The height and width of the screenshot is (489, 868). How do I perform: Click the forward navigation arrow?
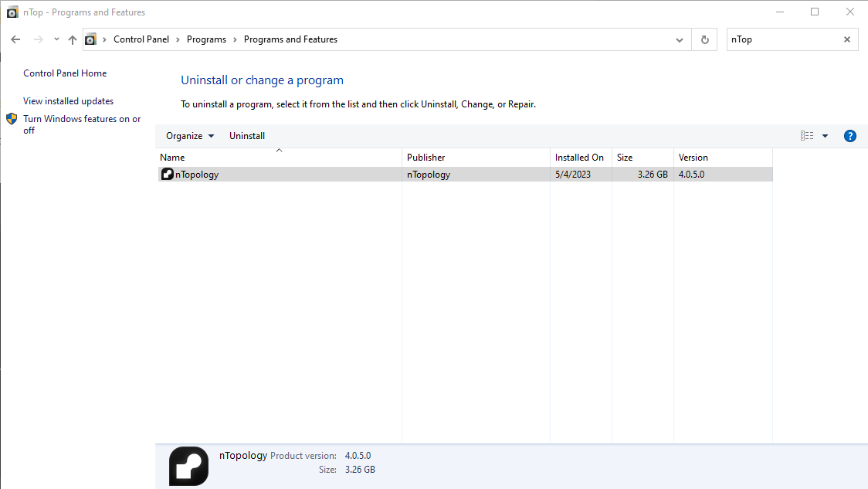pos(38,39)
